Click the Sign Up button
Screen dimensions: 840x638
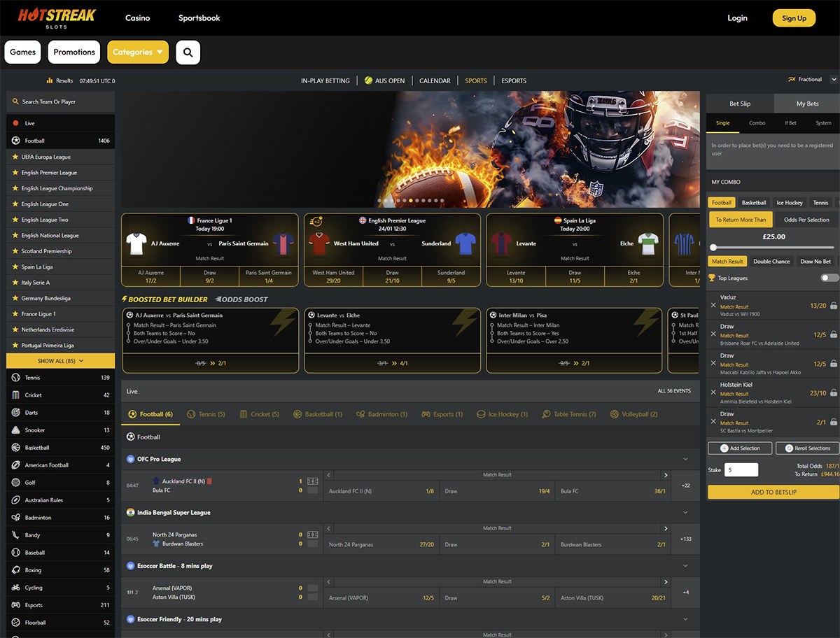coord(794,18)
